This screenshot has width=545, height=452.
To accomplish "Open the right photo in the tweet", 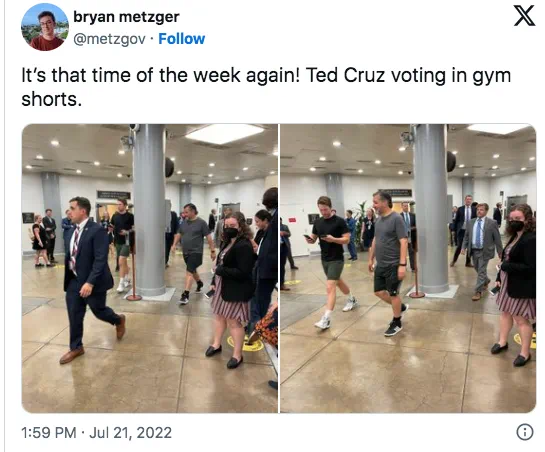I will 408,268.
